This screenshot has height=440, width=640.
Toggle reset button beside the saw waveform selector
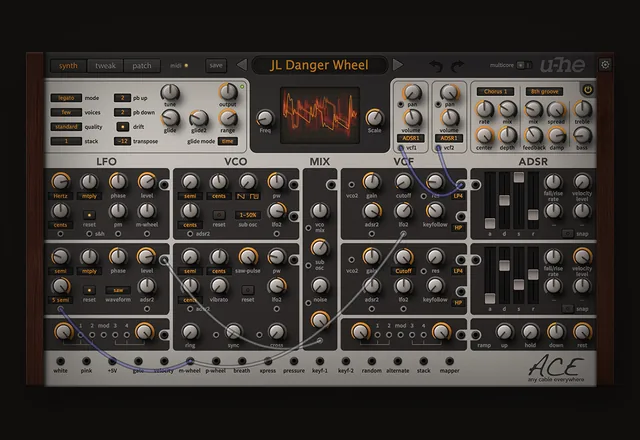click(89, 290)
